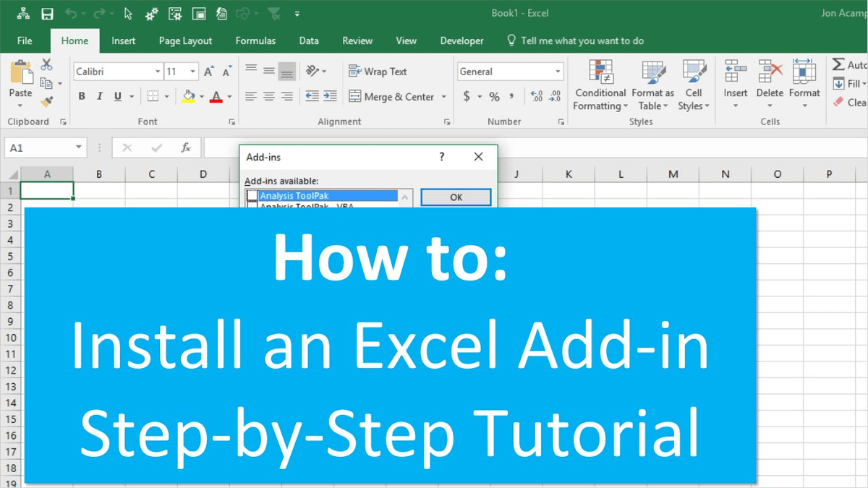Open Conditional Formatting

(600, 85)
